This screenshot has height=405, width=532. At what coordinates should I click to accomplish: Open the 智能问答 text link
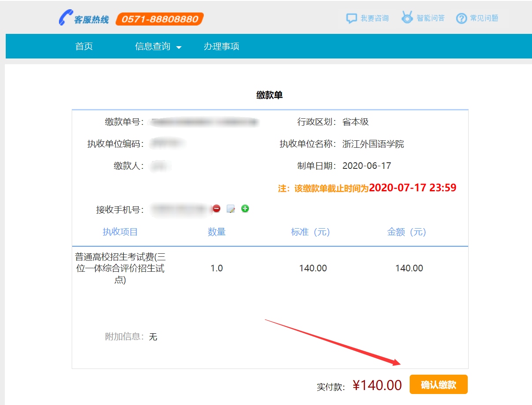click(x=430, y=18)
